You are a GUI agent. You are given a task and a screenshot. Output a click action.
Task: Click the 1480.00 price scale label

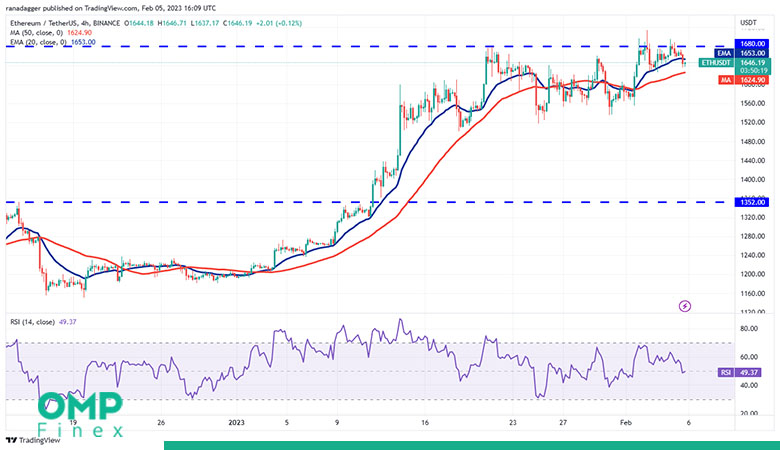point(752,142)
